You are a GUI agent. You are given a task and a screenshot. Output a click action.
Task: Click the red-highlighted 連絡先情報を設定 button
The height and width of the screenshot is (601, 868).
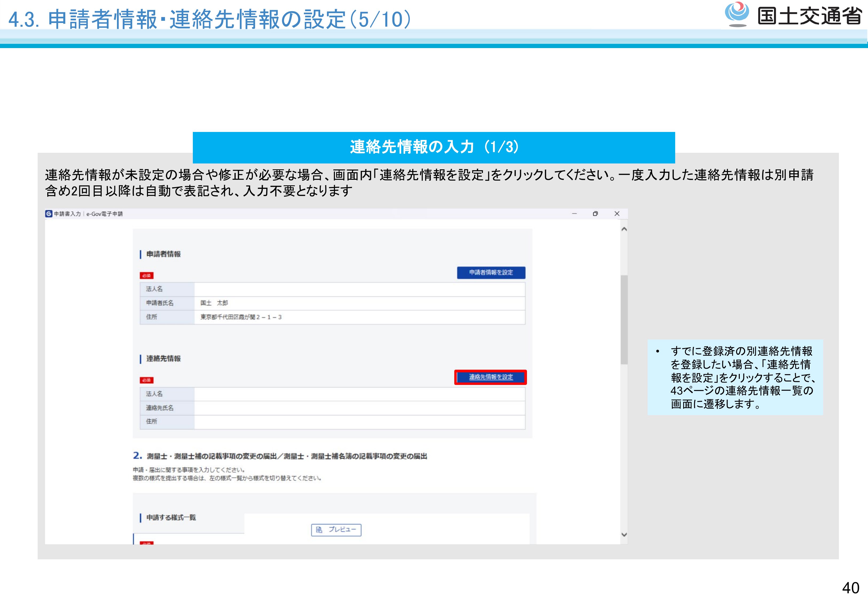(x=490, y=377)
